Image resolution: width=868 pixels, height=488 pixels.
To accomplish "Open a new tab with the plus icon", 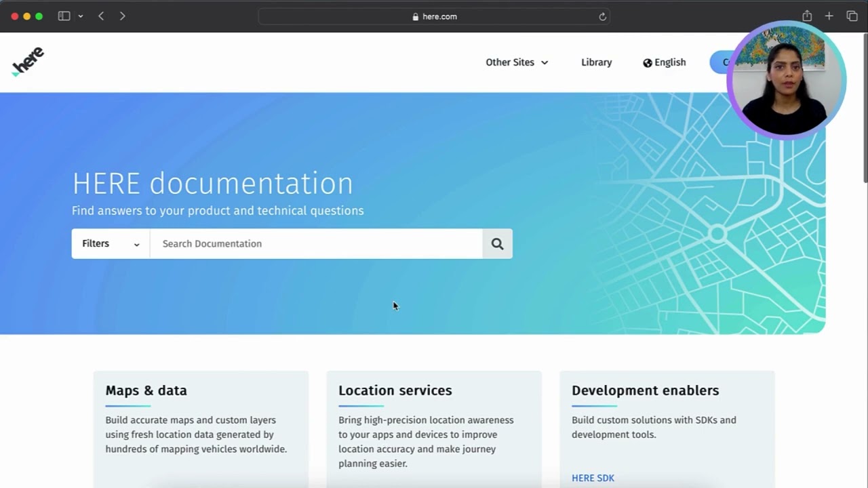I will (829, 16).
